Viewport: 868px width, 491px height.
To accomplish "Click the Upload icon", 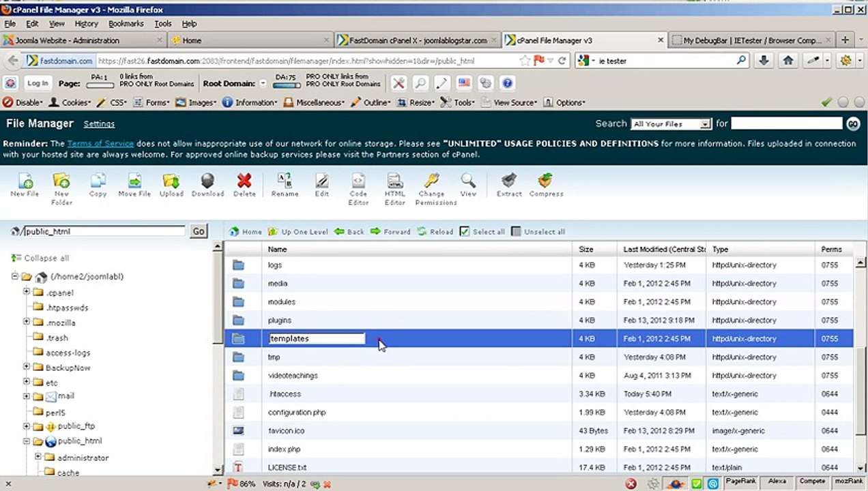I will pyautogui.click(x=171, y=181).
